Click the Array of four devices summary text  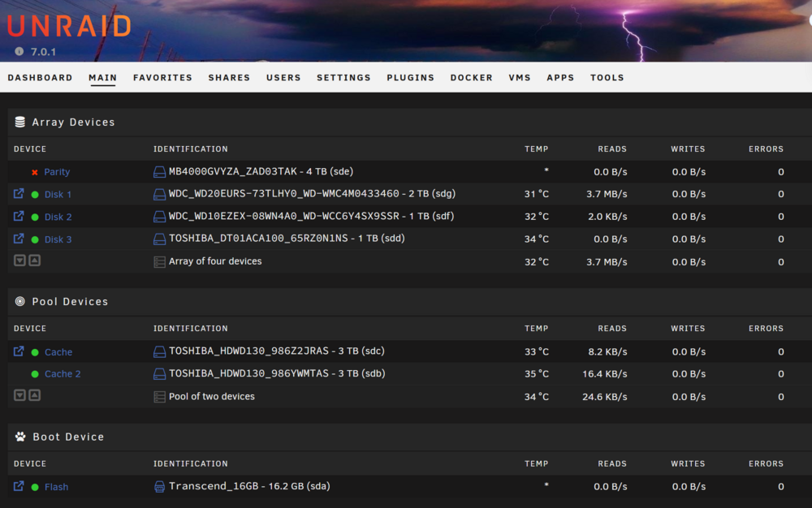(215, 261)
